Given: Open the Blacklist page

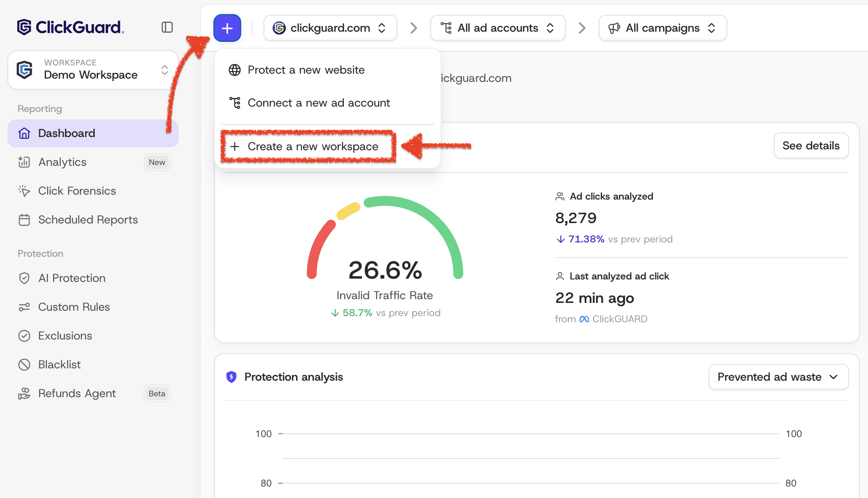Looking at the screenshot, I should pos(93,365).
